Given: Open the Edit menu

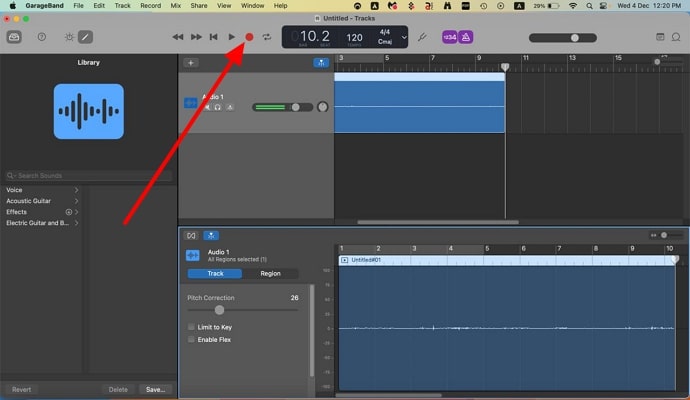Looking at the screenshot, I should click(99, 6).
